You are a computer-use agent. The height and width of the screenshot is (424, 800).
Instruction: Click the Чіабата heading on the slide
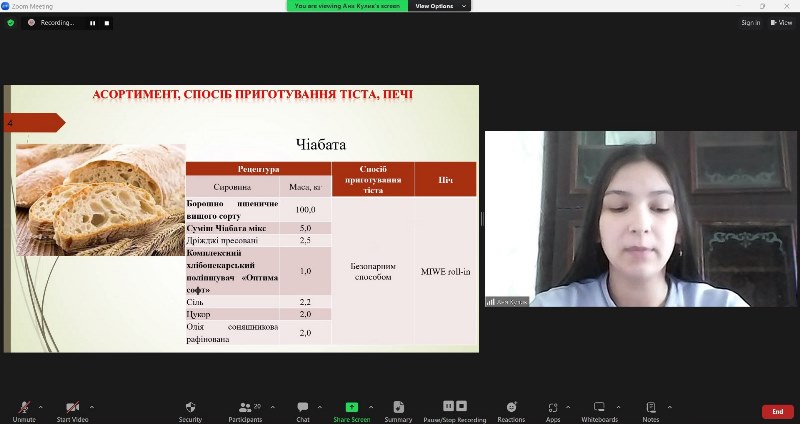coord(321,144)
